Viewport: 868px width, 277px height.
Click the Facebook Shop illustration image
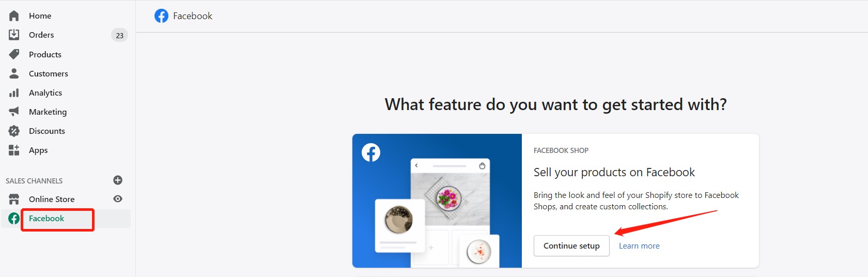coord(437,201)
